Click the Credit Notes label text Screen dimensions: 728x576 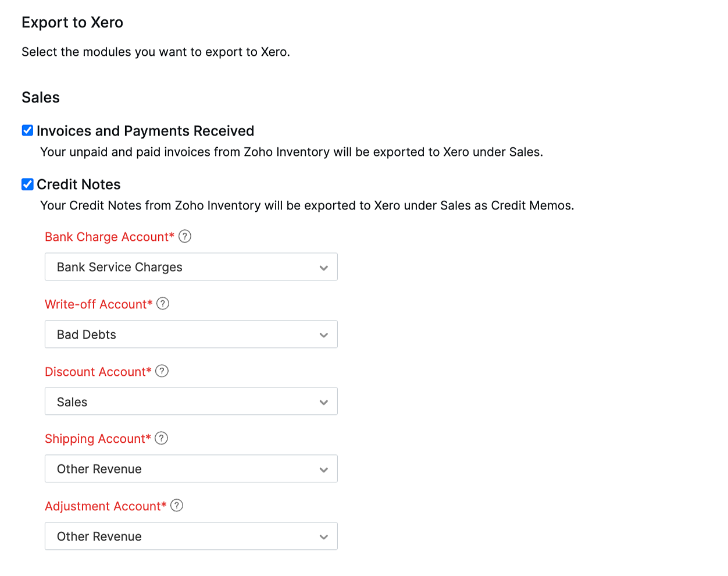tap(78, 184)
